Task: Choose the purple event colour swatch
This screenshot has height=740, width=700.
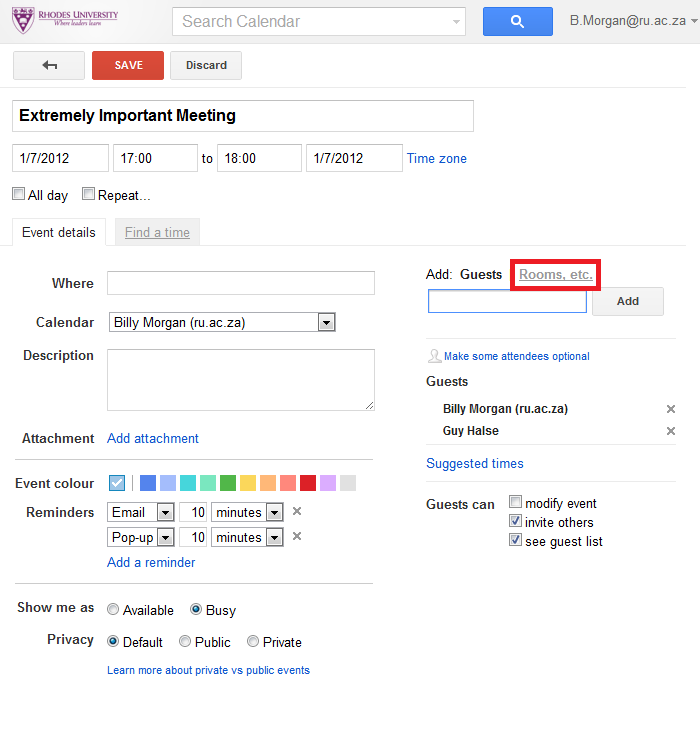Action: coord(328,483)
